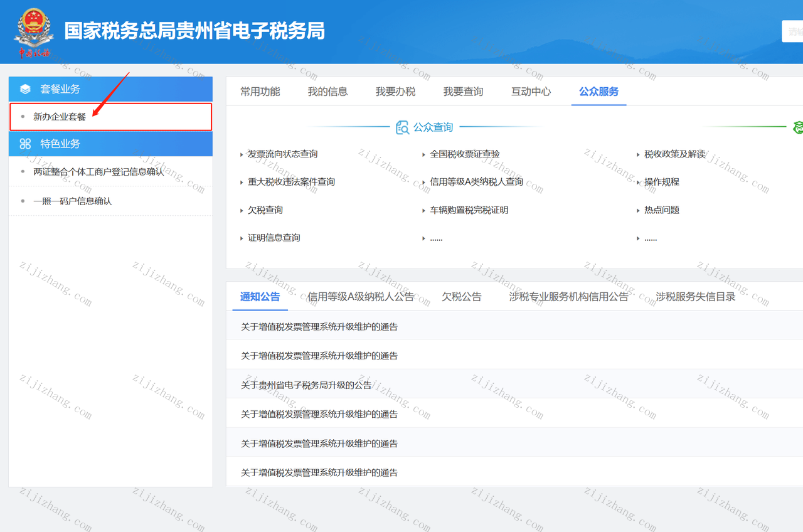Open 重大税收违法案件查询
This screenshot has height=532, width=803.
click(291, 182)
